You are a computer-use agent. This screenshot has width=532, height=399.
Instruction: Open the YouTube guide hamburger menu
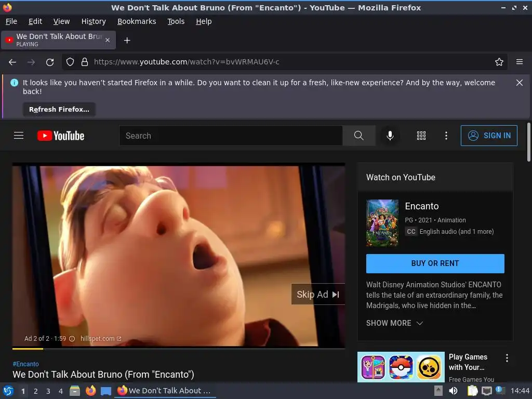[19, 136]
